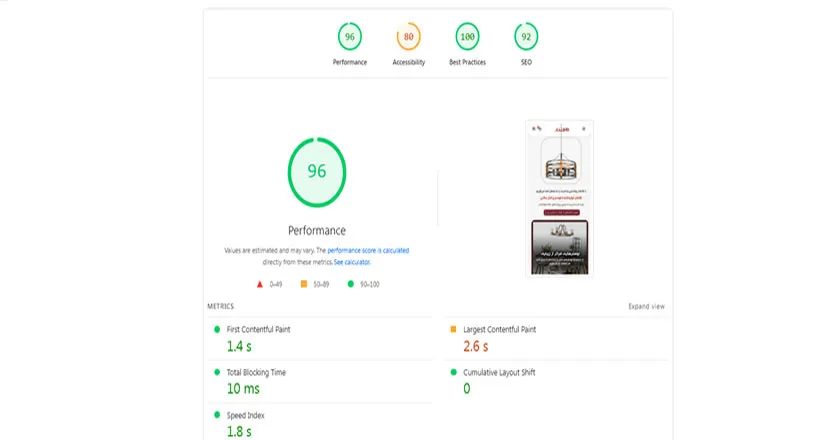Click green dot beside Cumulative Layout Shift
Screen dimensions: 830x440
[x=453, y=372]
